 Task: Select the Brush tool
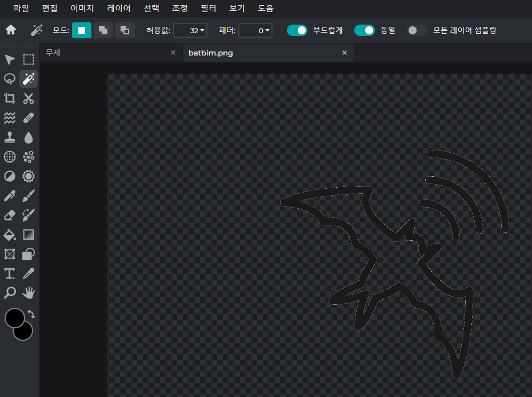coord(29,196)
